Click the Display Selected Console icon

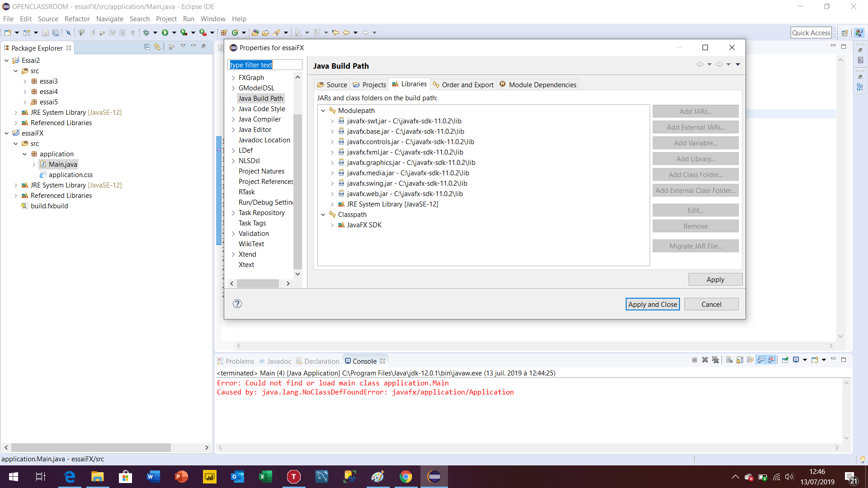tap(796, 360)
